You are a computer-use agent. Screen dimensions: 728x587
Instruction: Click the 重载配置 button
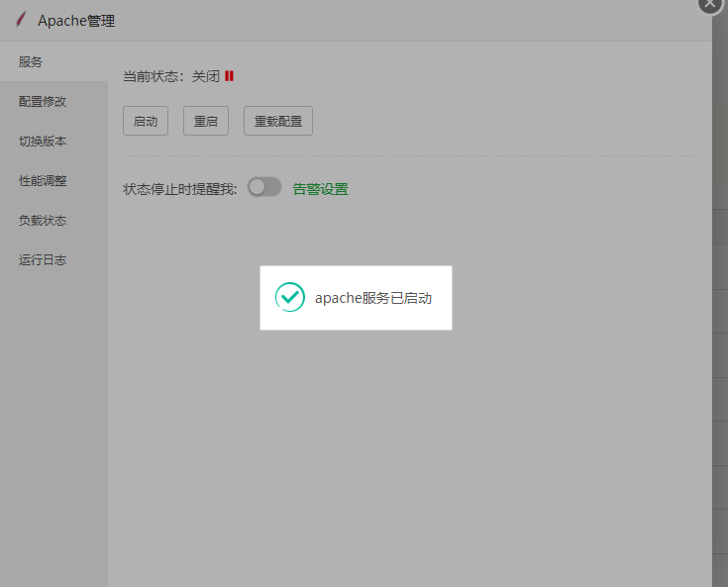tap(278, 121)
